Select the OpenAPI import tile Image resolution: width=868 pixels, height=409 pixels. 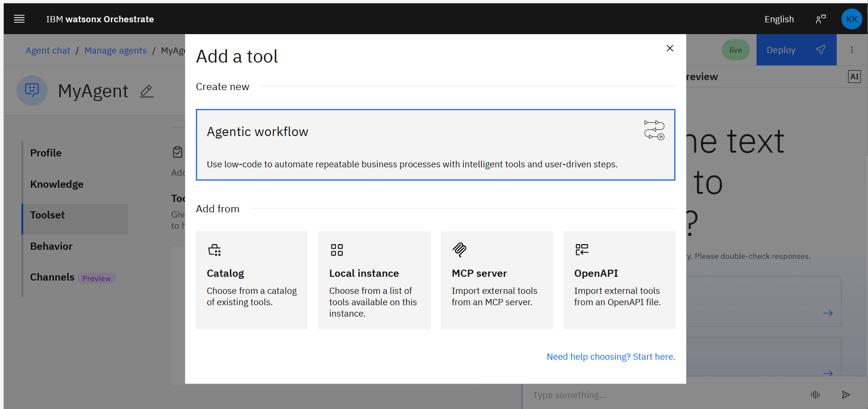click(x=619, y=280)
